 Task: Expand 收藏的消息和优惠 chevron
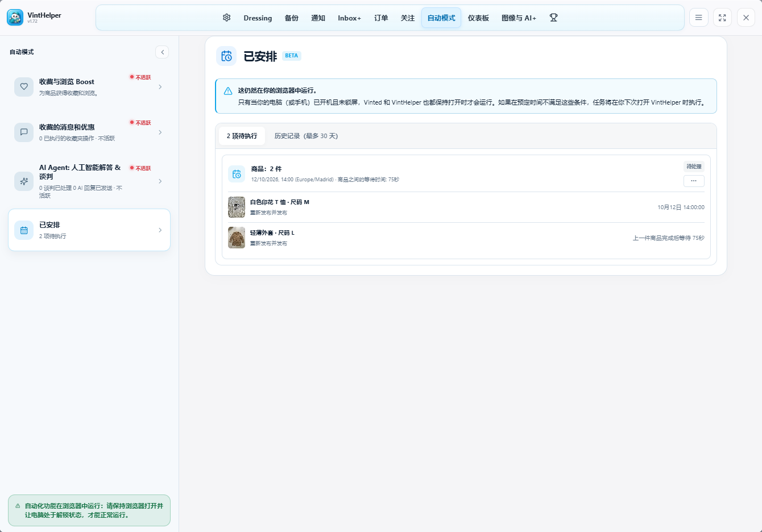160,132
